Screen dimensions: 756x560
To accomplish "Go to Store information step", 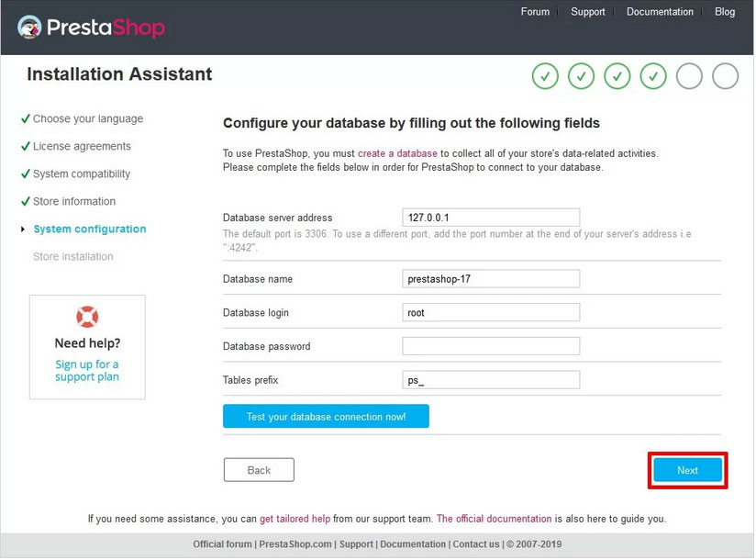I will pos(74,201).
